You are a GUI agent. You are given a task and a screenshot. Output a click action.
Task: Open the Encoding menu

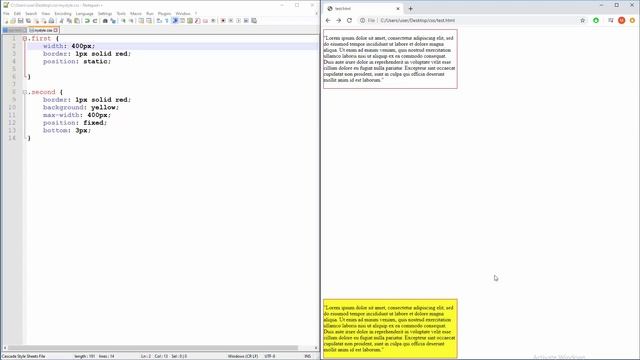tap(62, 13)
